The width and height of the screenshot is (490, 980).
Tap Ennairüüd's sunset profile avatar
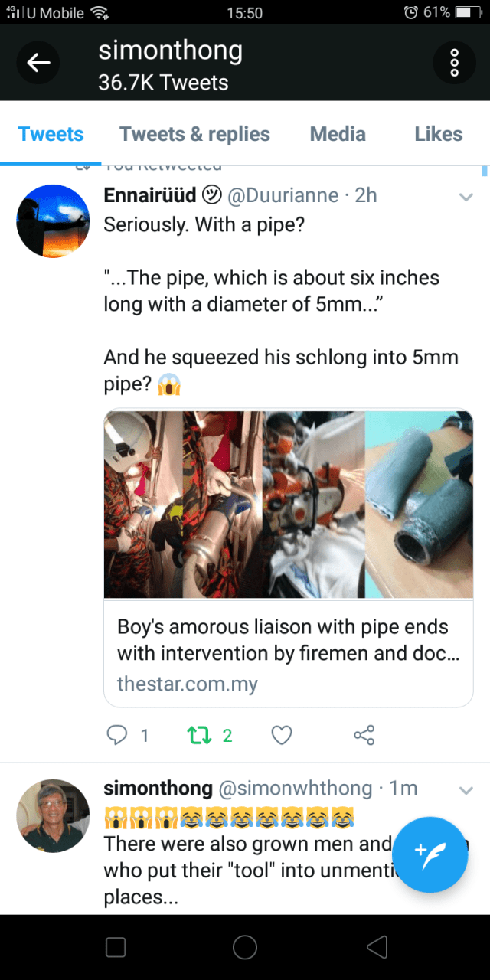click(x=53, y=220)
